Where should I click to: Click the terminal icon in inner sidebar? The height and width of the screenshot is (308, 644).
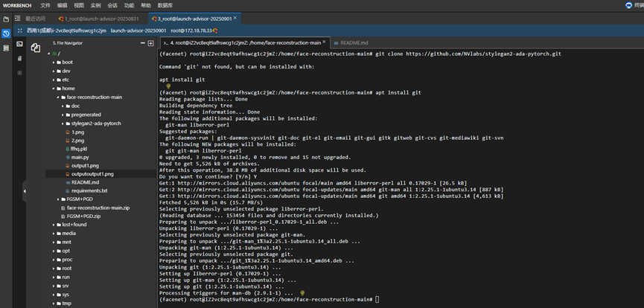(x=19, y=44)
